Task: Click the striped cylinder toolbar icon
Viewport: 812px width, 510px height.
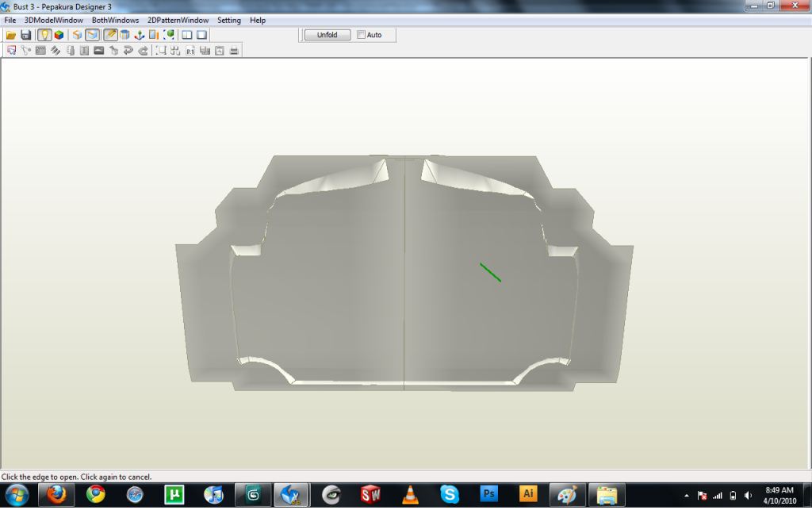Action: 124,35
